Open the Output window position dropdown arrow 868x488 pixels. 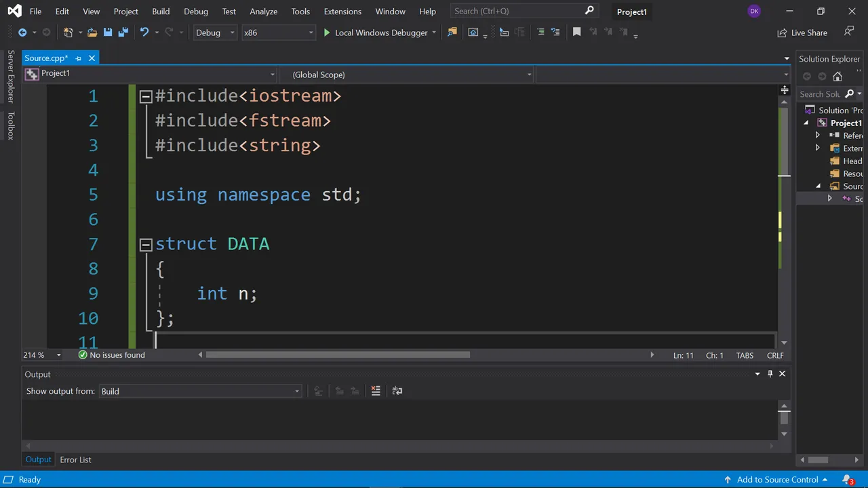pyautogui.click(x=757, y=374)
